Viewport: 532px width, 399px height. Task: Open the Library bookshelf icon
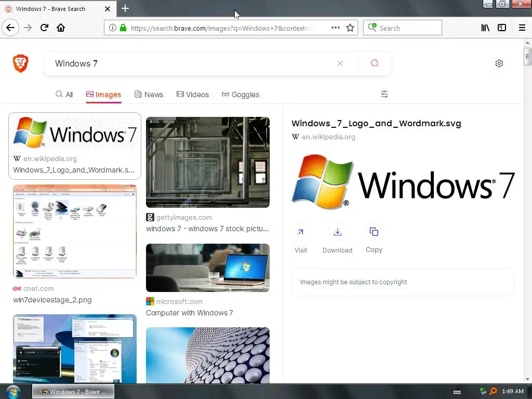[x=485, y=28]
